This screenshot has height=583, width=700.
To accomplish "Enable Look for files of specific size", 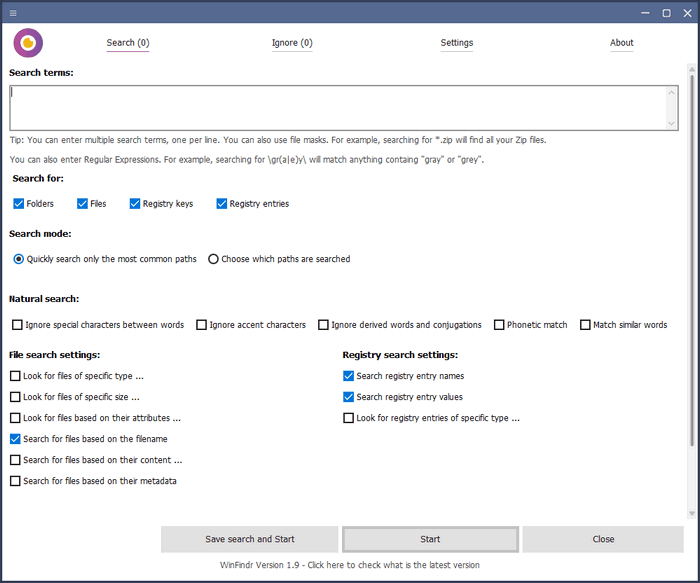I will coord(16,398).
